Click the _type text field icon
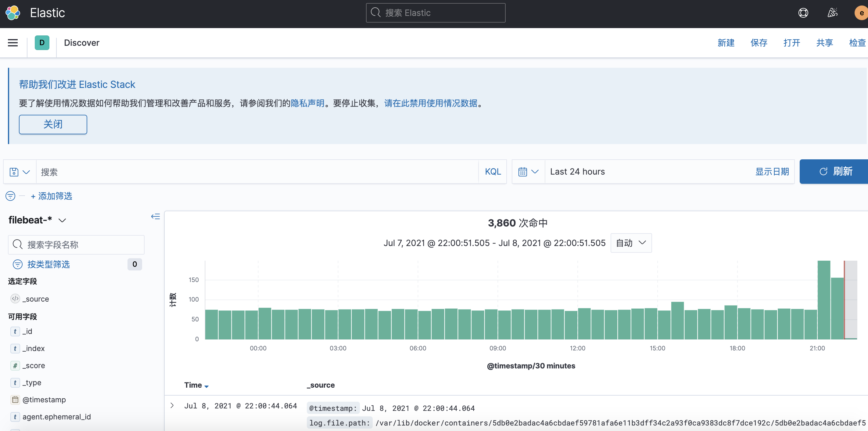Viewport: 868px width, 431px height. 15,383
